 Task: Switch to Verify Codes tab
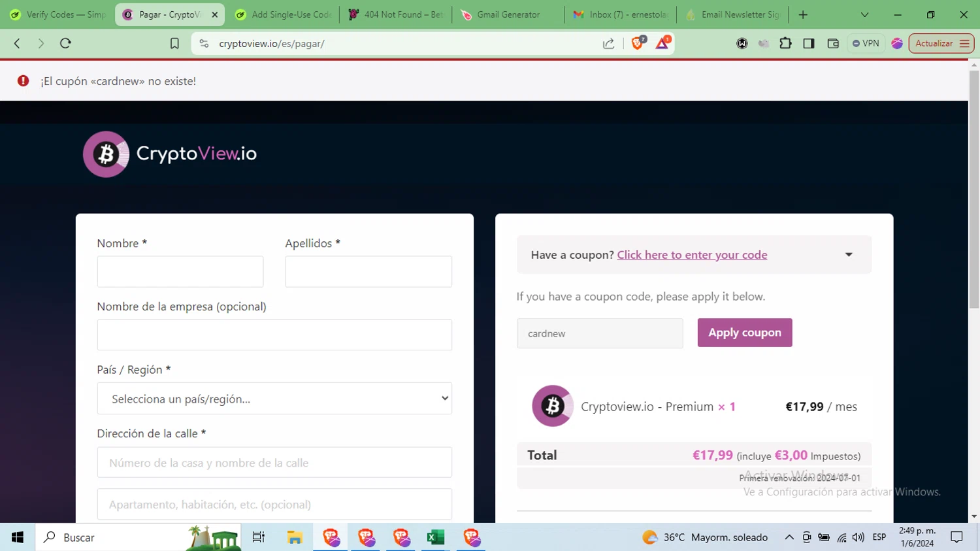57,14
